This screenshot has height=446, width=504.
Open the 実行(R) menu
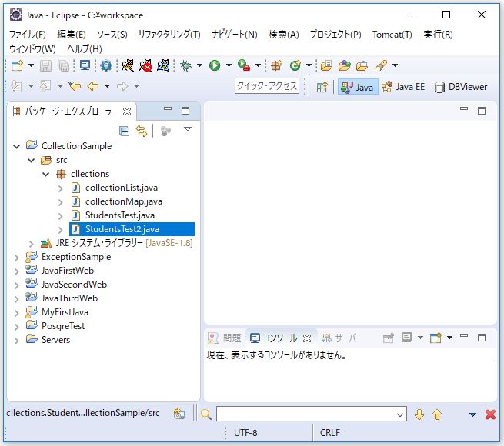pyautogui.click(x=438, y=35)
